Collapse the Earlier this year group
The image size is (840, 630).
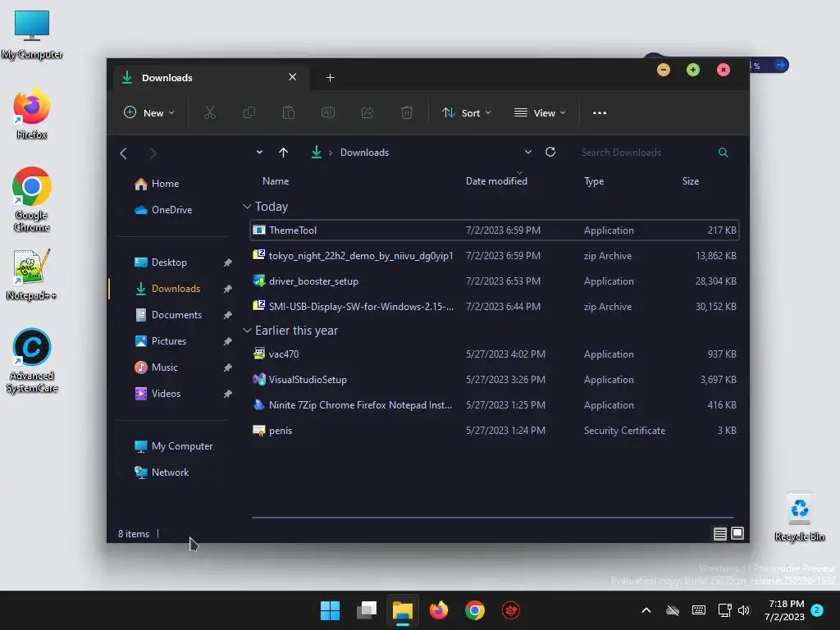[247, 331]
